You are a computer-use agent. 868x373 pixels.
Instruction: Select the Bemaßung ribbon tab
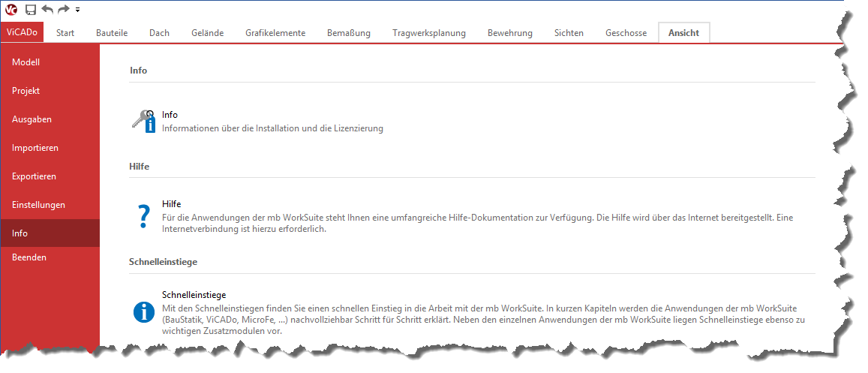349,33
